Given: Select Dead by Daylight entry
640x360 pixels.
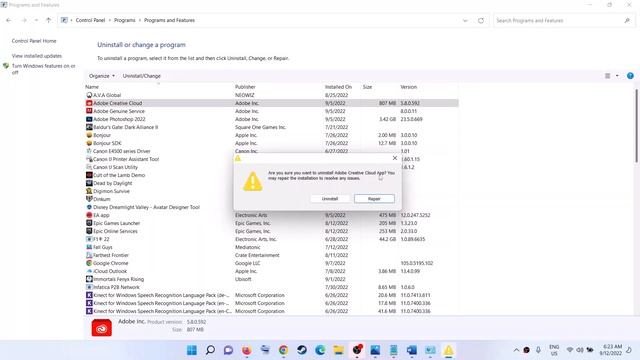Looking at the screenshot, I should pyautogui.click(x=112, y=183).
